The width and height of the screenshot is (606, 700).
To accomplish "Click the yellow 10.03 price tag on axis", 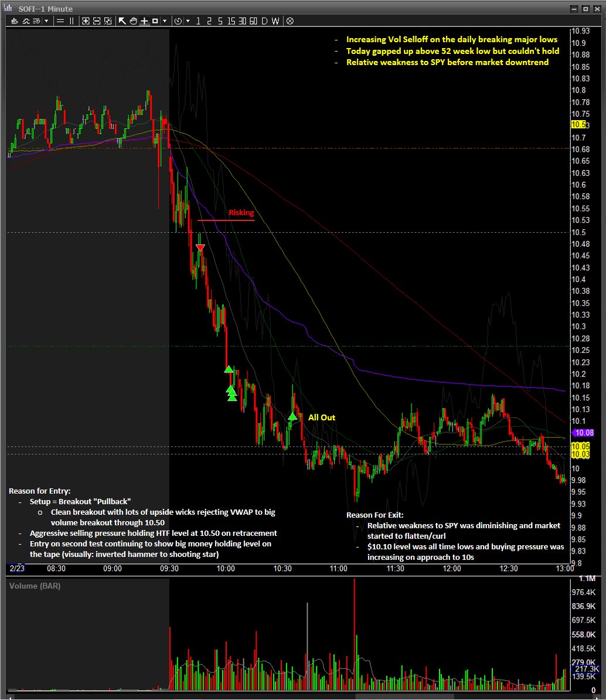I will pyautogui.click(x=581, y=454).
